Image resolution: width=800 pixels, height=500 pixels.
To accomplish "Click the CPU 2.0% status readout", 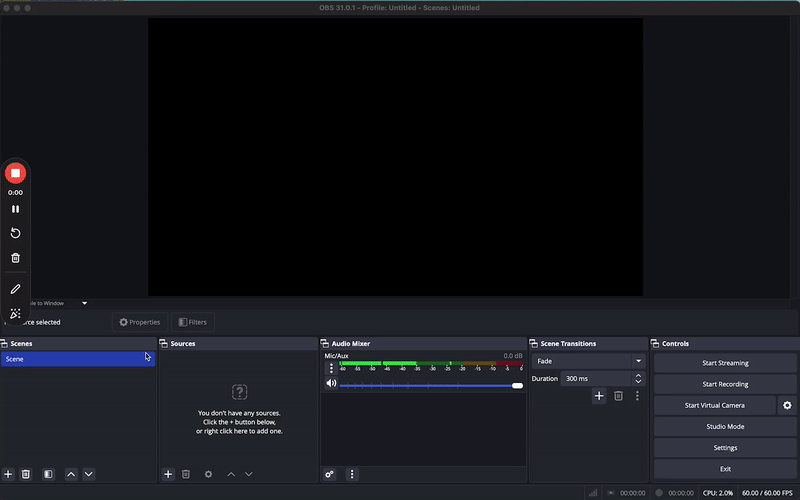I will coord(717,493).
